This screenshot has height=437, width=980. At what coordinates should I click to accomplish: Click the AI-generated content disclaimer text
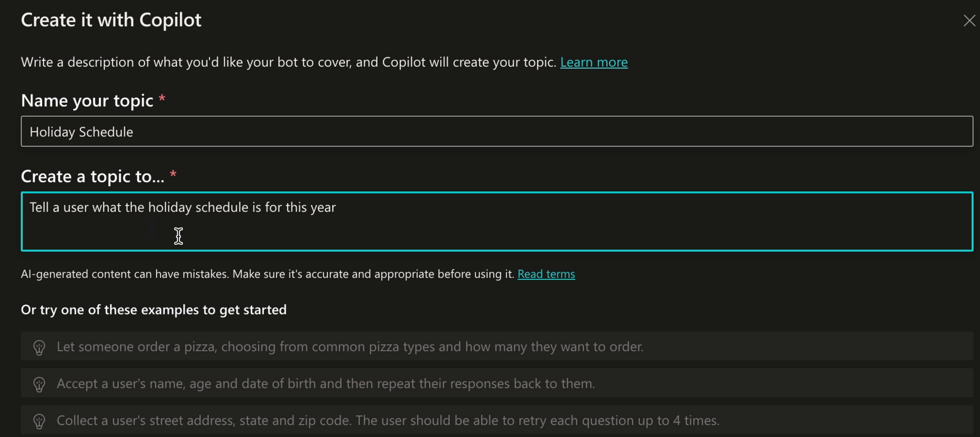tap(267, 274)
